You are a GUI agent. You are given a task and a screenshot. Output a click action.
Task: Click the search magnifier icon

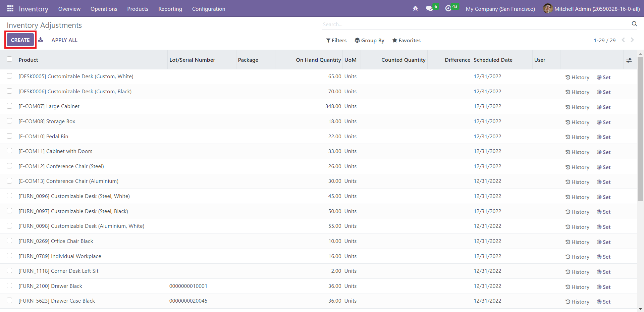634,24
